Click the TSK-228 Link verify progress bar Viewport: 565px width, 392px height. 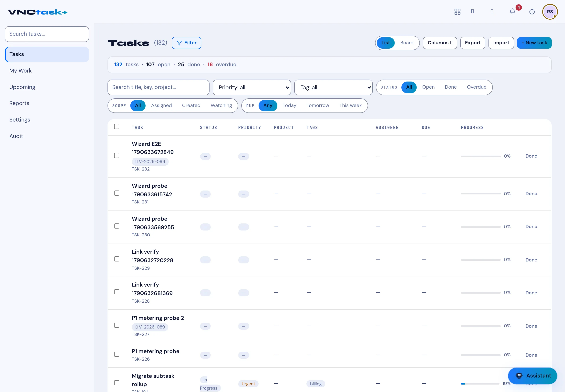[x=481, y=293]
